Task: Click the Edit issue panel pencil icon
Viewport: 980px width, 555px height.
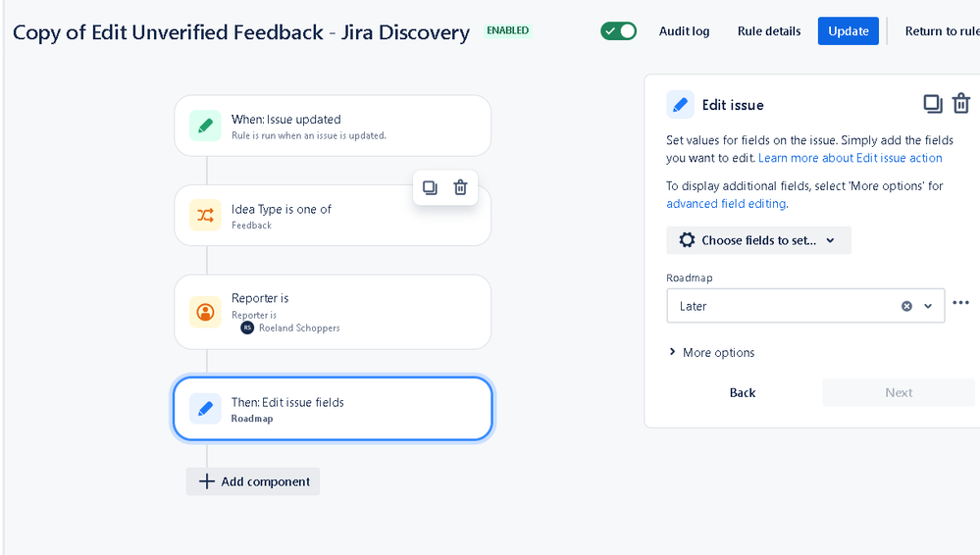Action: click(x=680, y=104)
